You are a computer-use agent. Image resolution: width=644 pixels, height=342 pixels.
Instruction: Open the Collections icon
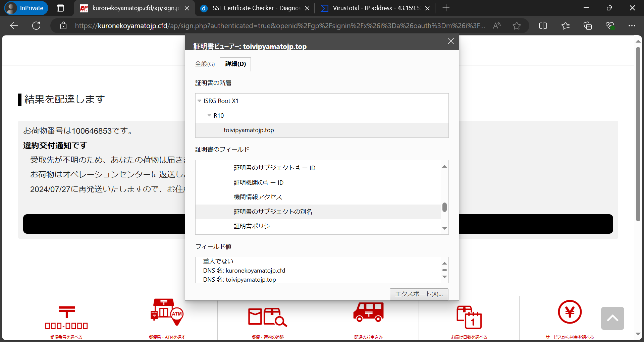(587, 25)
